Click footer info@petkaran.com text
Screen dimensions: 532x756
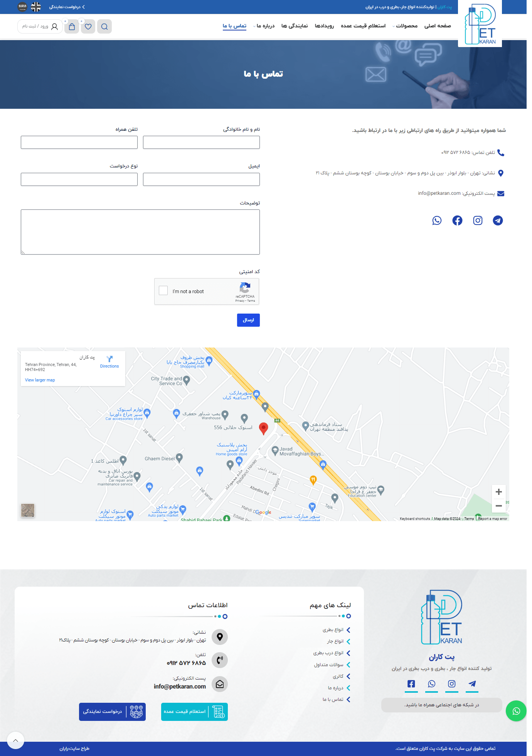click(180, 686)
